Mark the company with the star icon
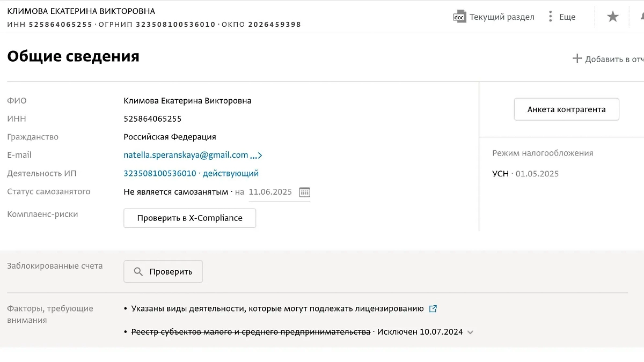Viewport: 644px width, 362px height. (x=612, y=17)
